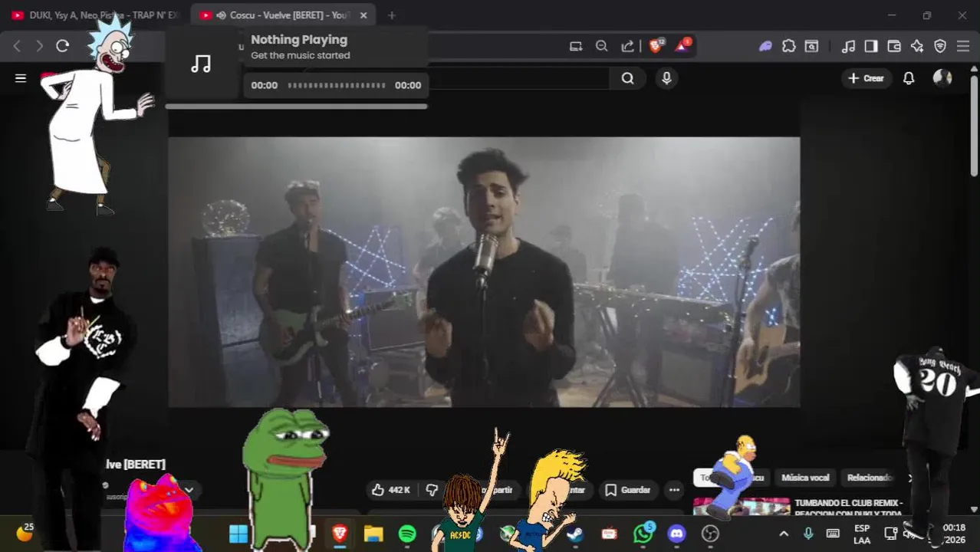
Task: Like the video with 442 K
Action: point(391,490)
